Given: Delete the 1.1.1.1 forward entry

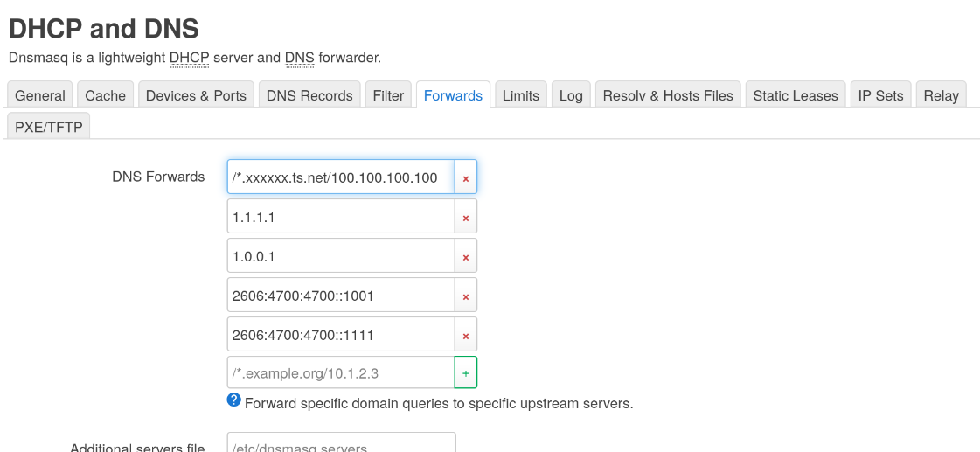Looking at the screenshot, I should (x=466, y=217).
